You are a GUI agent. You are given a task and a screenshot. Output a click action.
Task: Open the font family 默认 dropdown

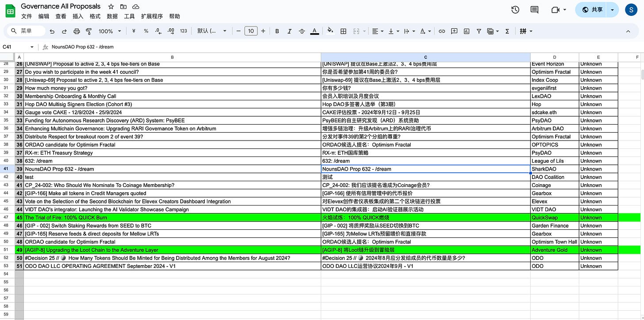click(x=212, y=31)
